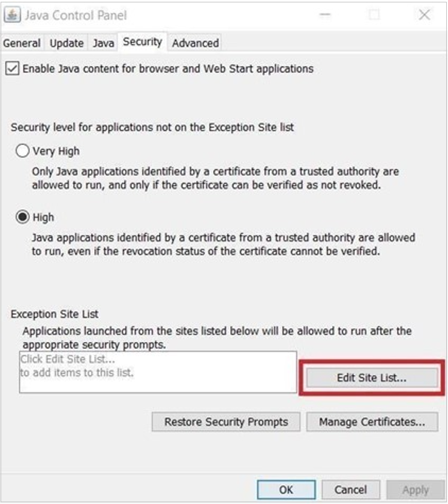Viewport: 448px width, 504px height.
Task: Confirm settings with the OK button
Action: click(286, 490)
